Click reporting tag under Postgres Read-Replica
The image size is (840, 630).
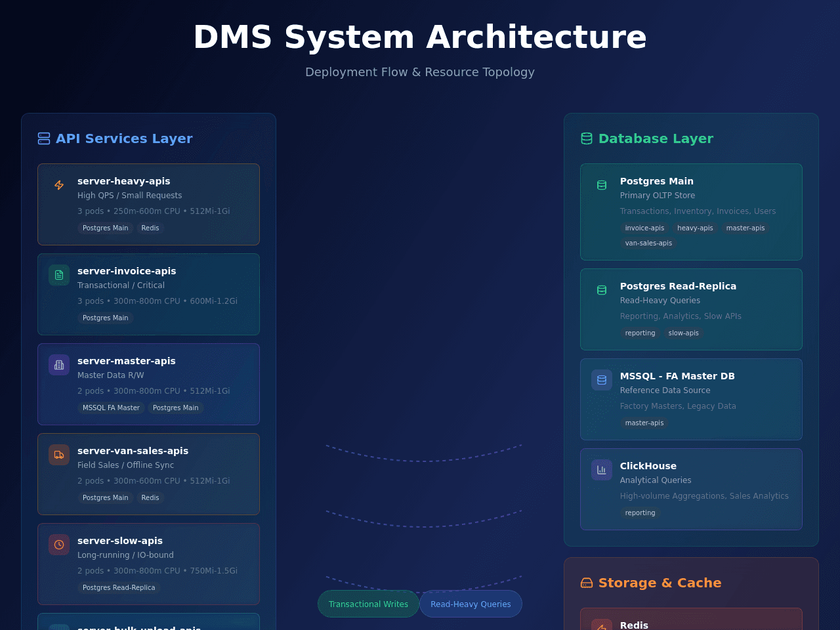[640, 333]
